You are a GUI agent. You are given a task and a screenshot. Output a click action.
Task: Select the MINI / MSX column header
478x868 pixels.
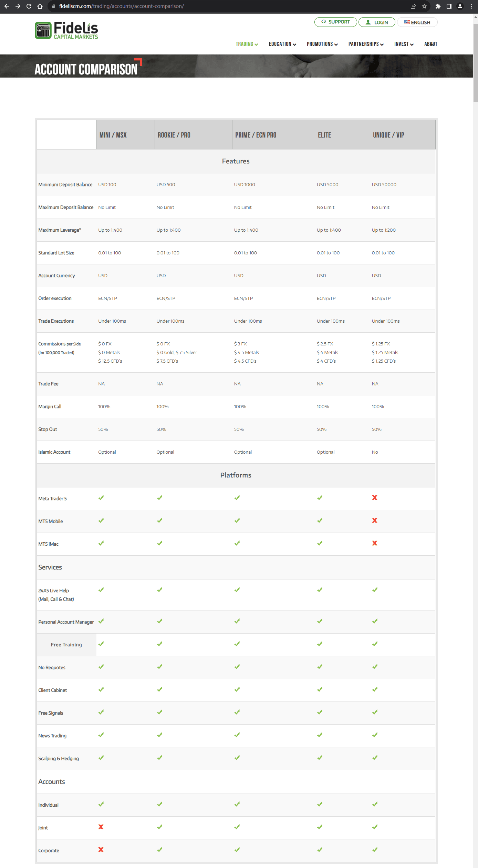[126, 135]
